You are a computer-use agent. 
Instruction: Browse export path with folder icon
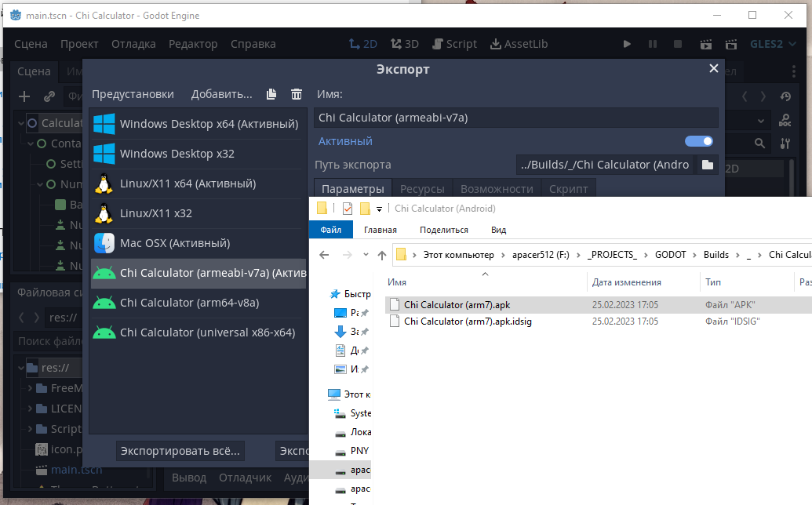click(x=708, y=165)
